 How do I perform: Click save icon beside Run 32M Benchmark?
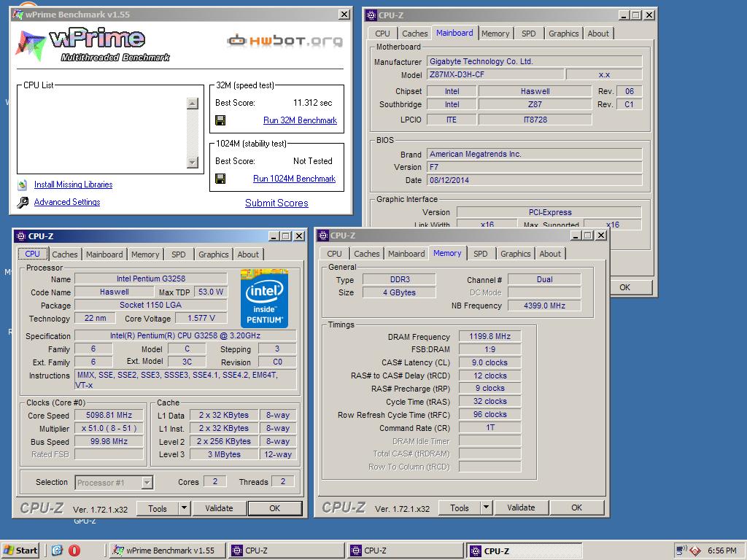220,120
